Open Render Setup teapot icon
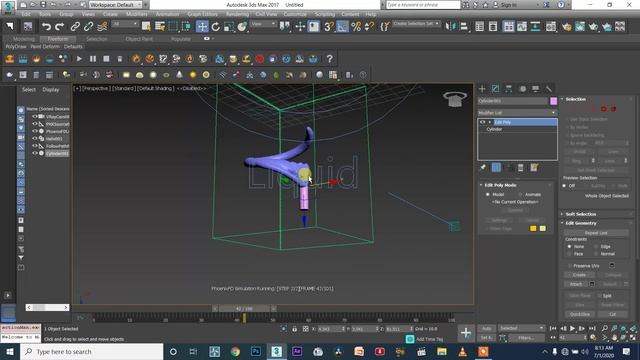The image size is (640, 360). [567, 27]
